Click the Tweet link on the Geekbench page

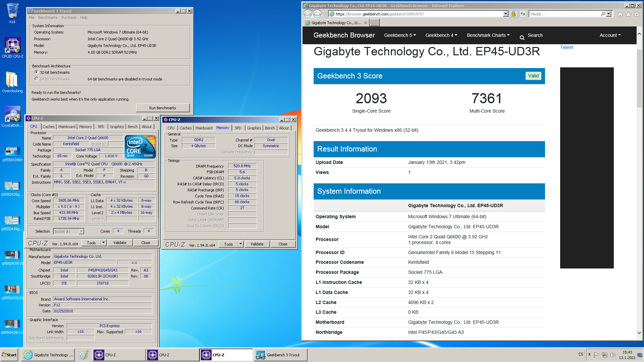coord(567,47)
